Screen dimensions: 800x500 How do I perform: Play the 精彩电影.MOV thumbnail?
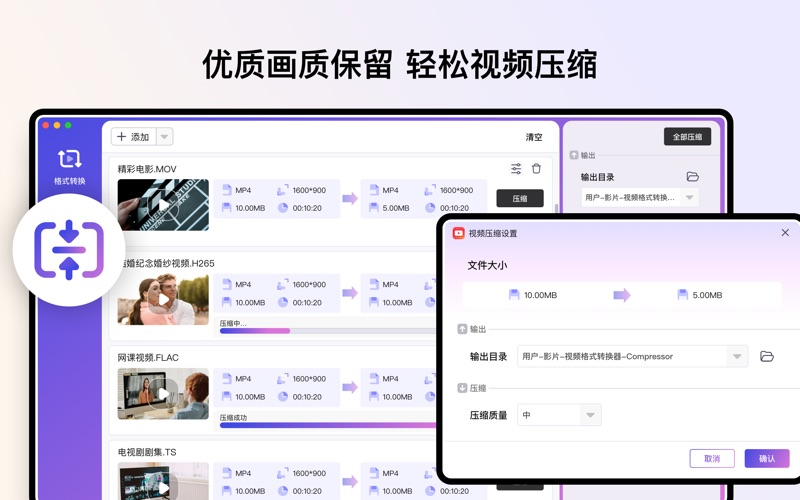coord(163,205)
